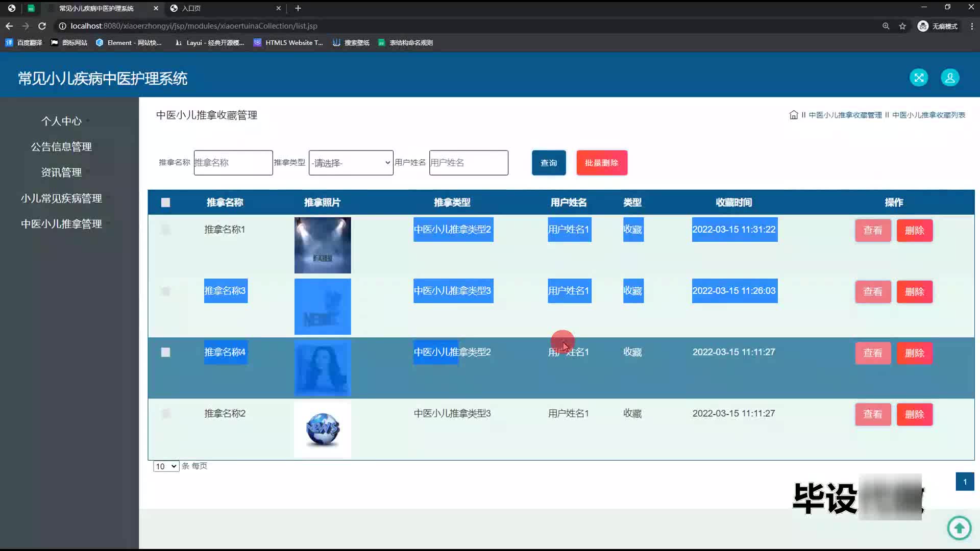
Task: Click the incognito mode profile icon
Action: click(x=938, y=26)
